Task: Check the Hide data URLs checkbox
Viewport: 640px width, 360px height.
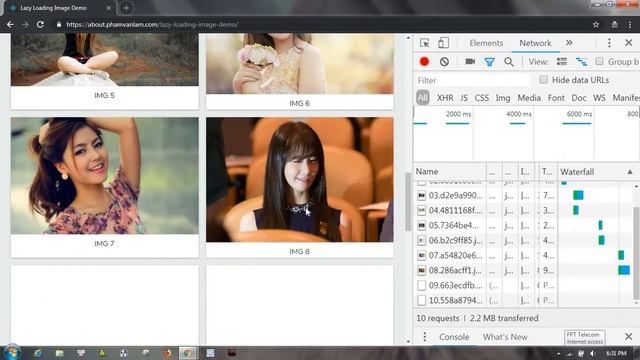Action: (x=543, y=80)
